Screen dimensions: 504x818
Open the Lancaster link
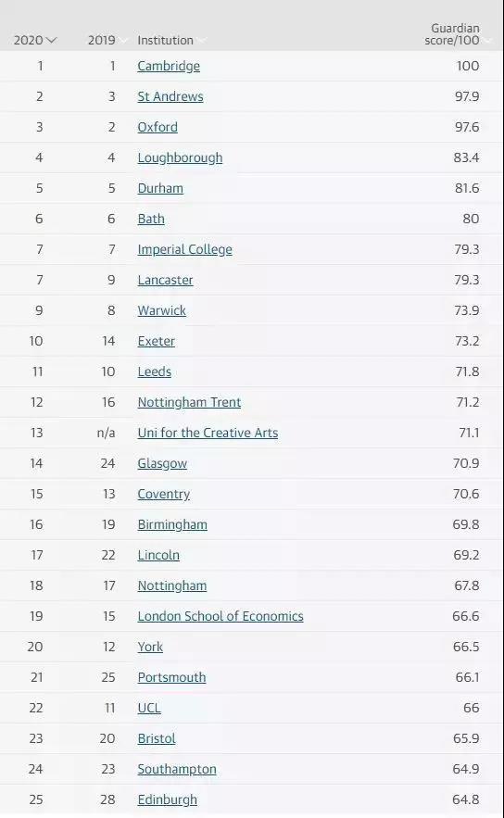[165, 280]
